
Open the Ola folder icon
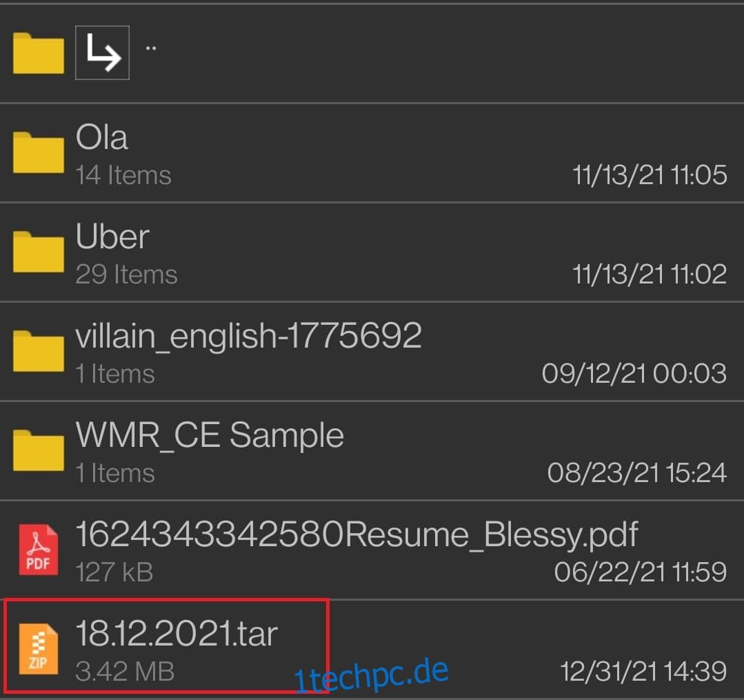(x=39, y=153)
